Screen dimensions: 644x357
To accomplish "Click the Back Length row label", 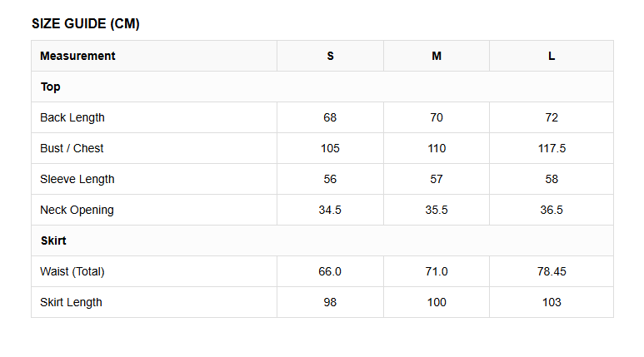I will [x=72, y=118].
